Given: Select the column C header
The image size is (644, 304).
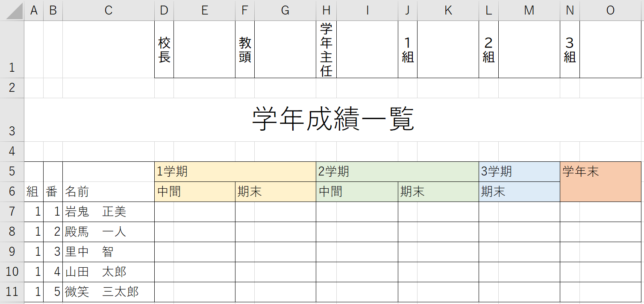Looking at the screenshot, I should pyautogui.click(x=109, y=11).
